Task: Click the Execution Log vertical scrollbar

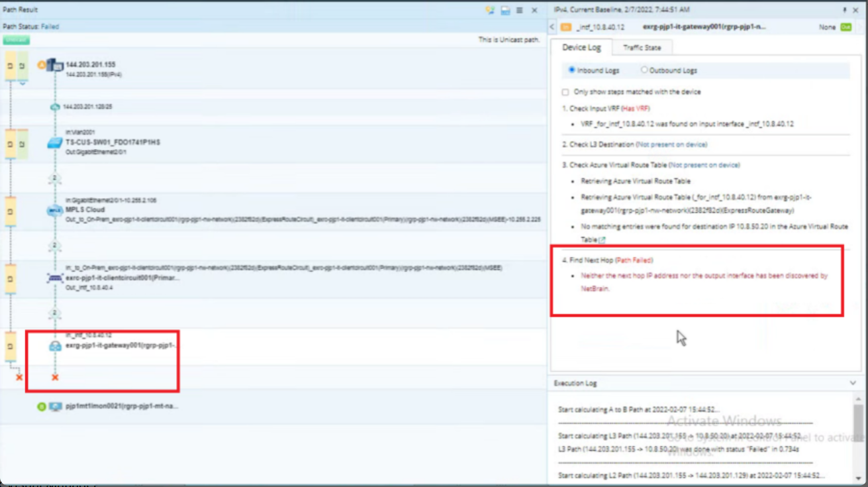Action: pyautogui.click(x=858, y=437)
